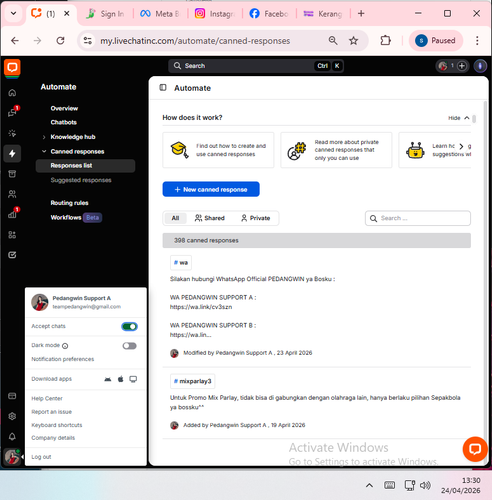Select Responses list menu item

pos(85,166)
